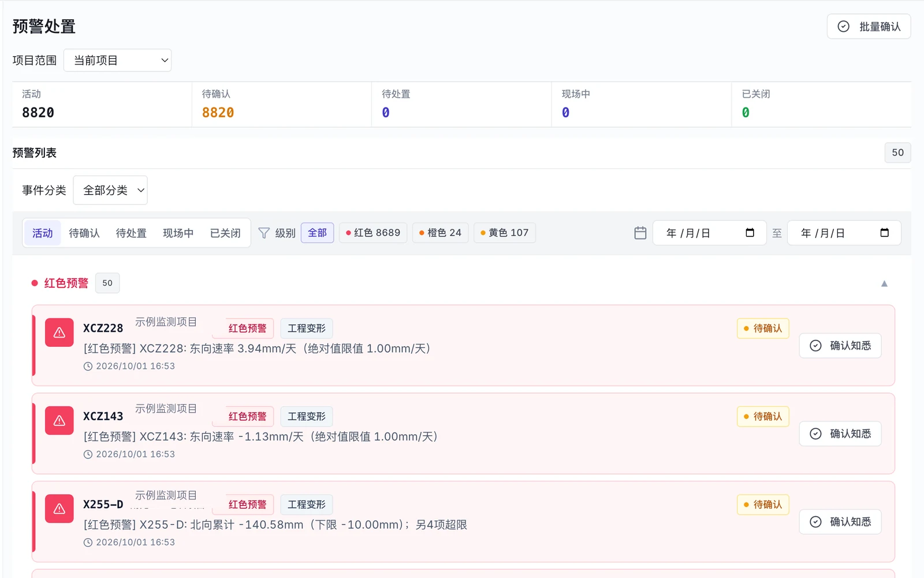Screen dimensions: 924x578
Task: Filter by 红色 8689 level
Action: [373, 232]
